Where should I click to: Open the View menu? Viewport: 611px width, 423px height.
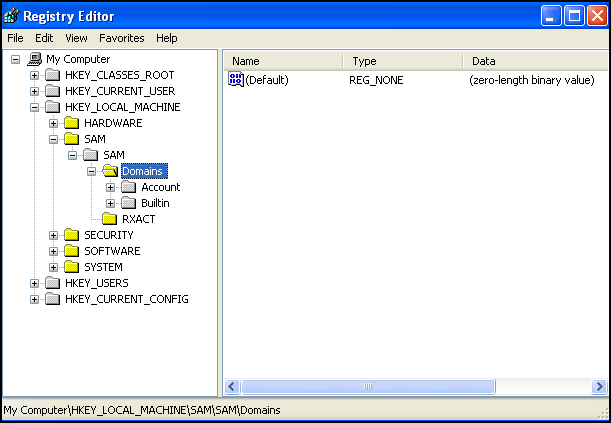tap(76, 38)
